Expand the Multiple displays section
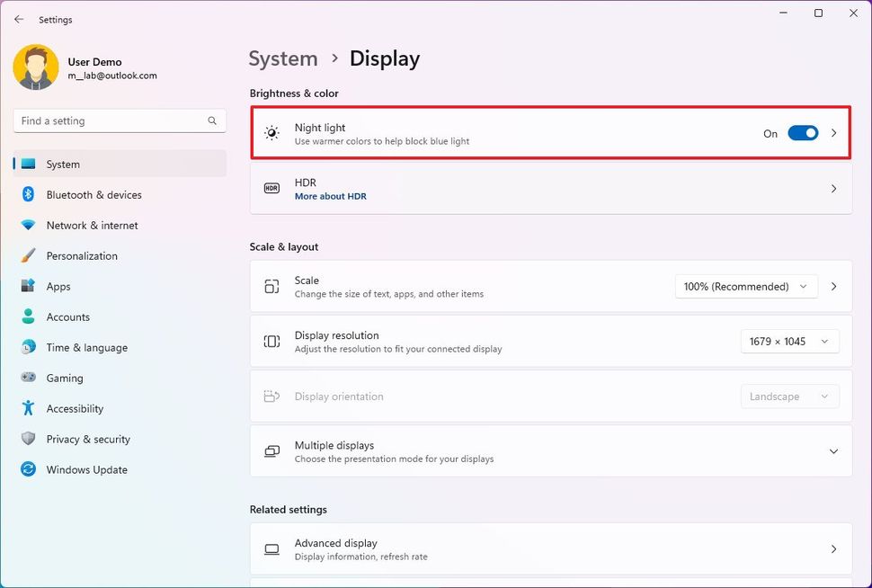872x588 pixels. click(832, 450)
